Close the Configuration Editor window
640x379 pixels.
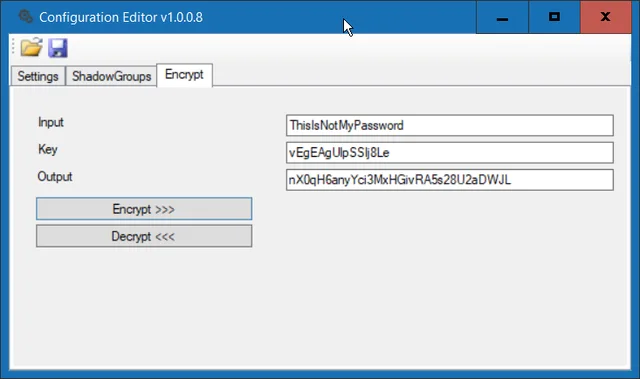tap(606, 17)
